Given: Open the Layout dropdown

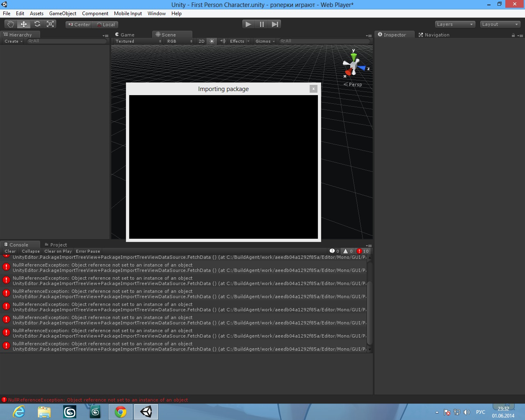Looking at the screenshot, I should 500,24.
